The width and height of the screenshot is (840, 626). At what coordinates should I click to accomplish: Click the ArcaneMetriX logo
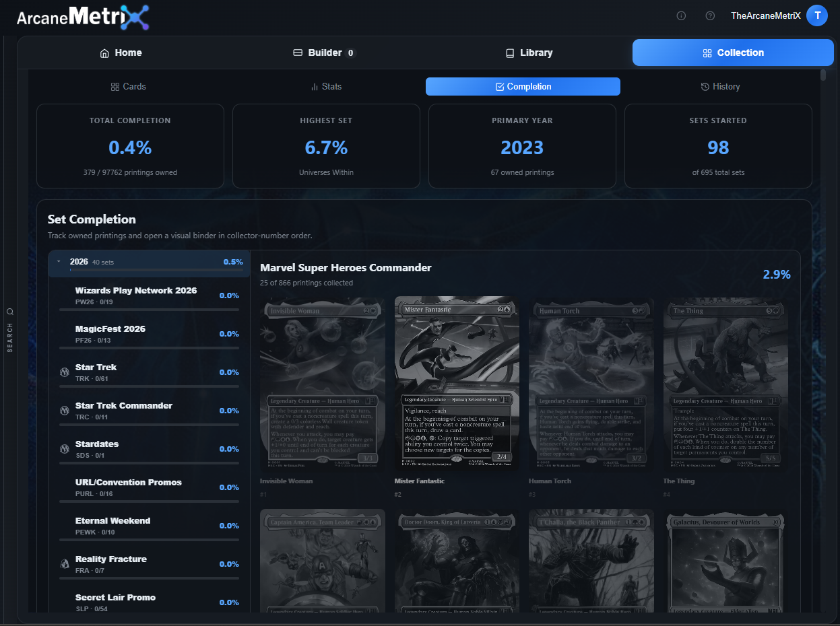[x=82, y=17]
